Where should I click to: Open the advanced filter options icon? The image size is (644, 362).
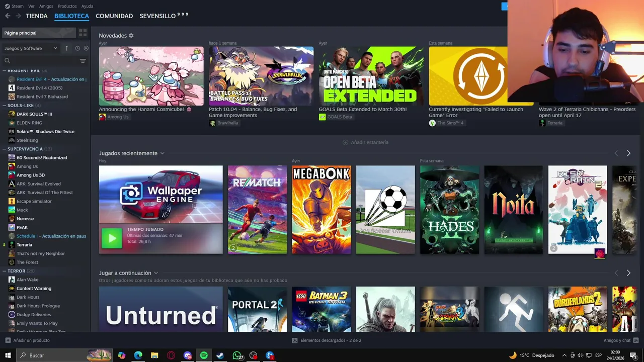point(83,61)
